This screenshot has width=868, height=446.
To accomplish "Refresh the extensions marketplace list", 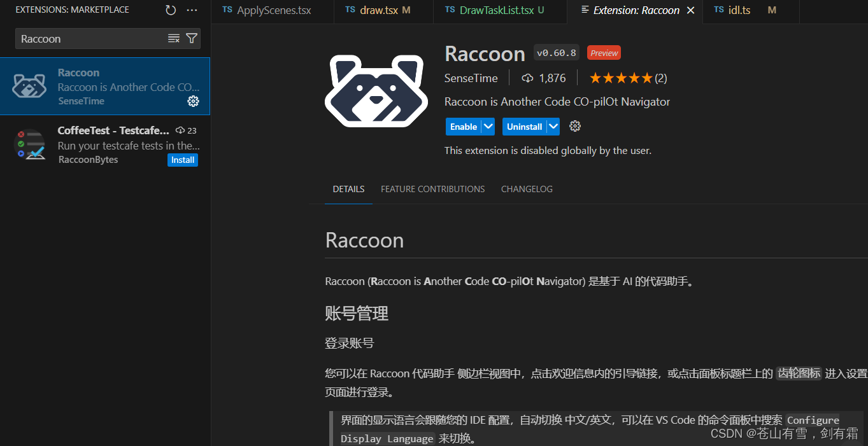I will click(171, 10).
